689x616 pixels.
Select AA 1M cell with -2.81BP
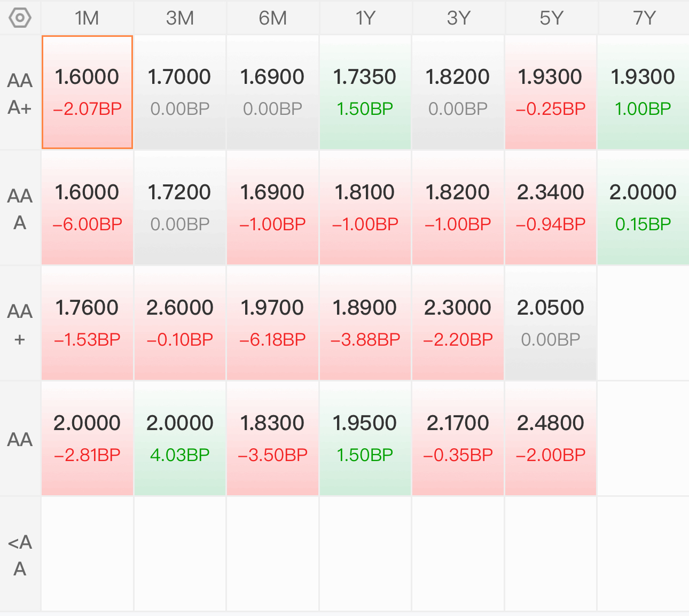pos(87,439)
